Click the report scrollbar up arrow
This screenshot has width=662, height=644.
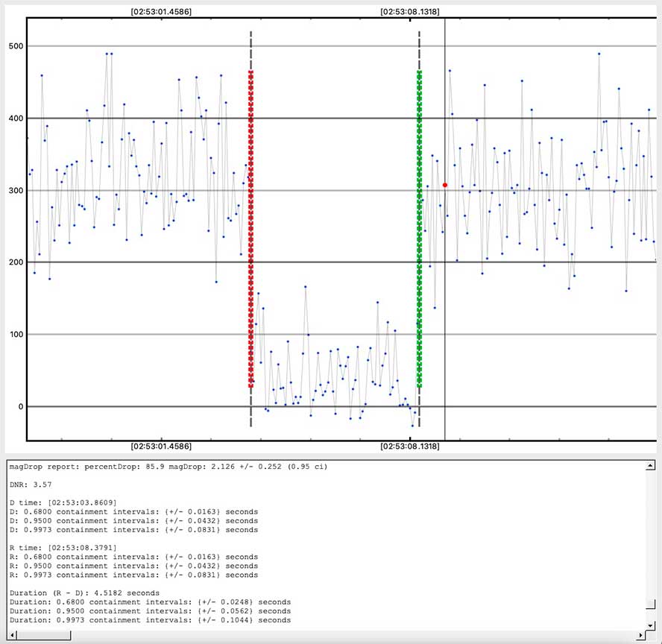(x=650, y=466)
